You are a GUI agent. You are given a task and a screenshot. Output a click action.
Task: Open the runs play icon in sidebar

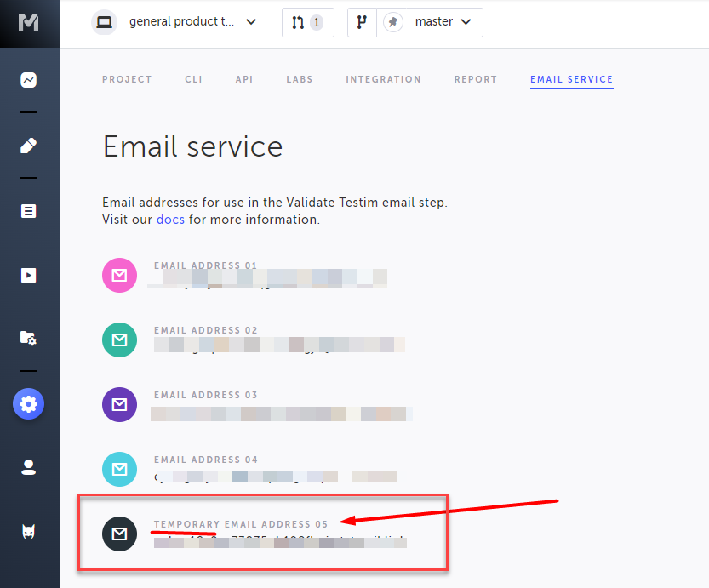(28, 275)
